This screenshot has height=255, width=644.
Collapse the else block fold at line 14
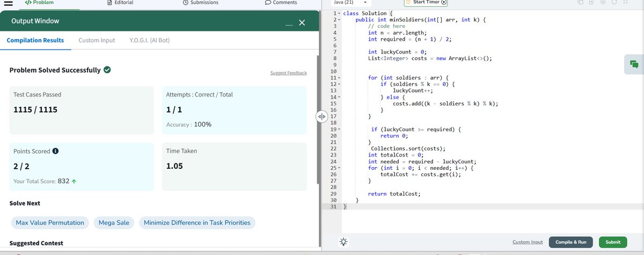pos(339,97)
